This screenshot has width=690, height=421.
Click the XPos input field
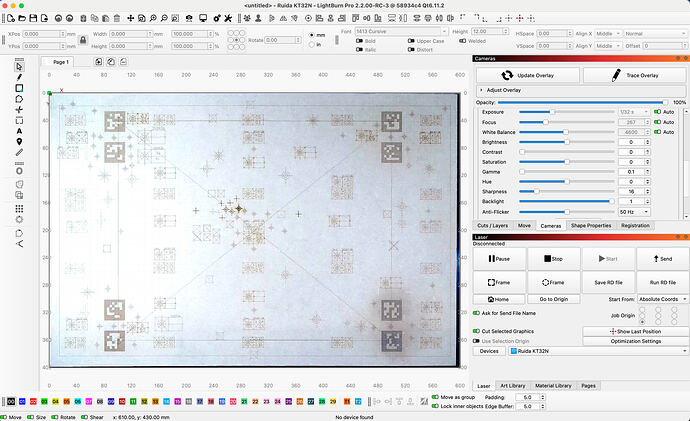pyautogui.click(x=43, y=34)
